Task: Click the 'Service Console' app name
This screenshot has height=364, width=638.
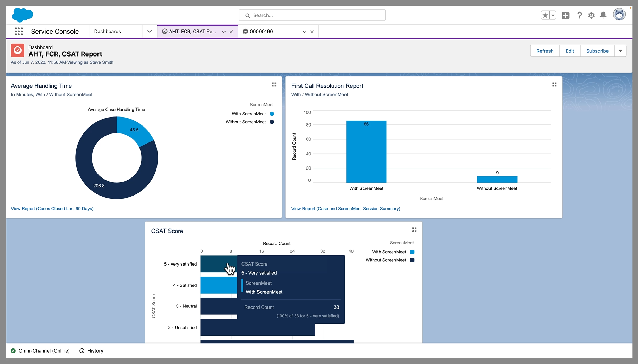Action: coord(55,31)
